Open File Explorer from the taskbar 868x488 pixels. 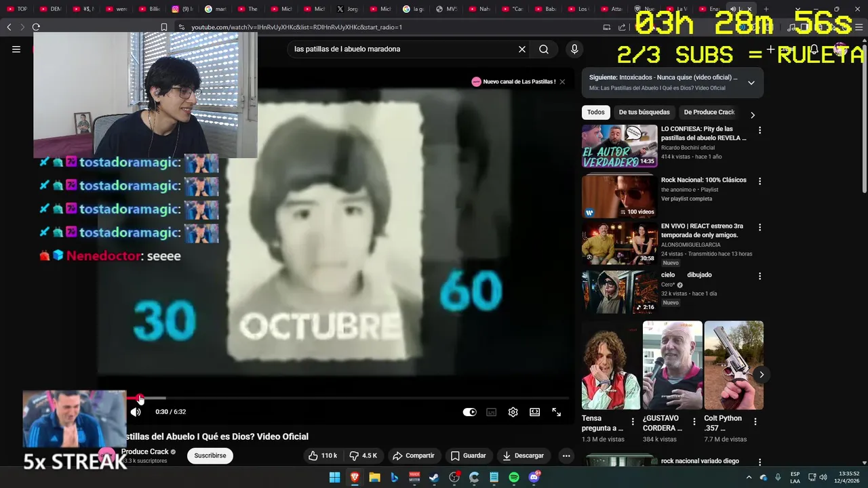pyautogui.click(x=374, y=477)
